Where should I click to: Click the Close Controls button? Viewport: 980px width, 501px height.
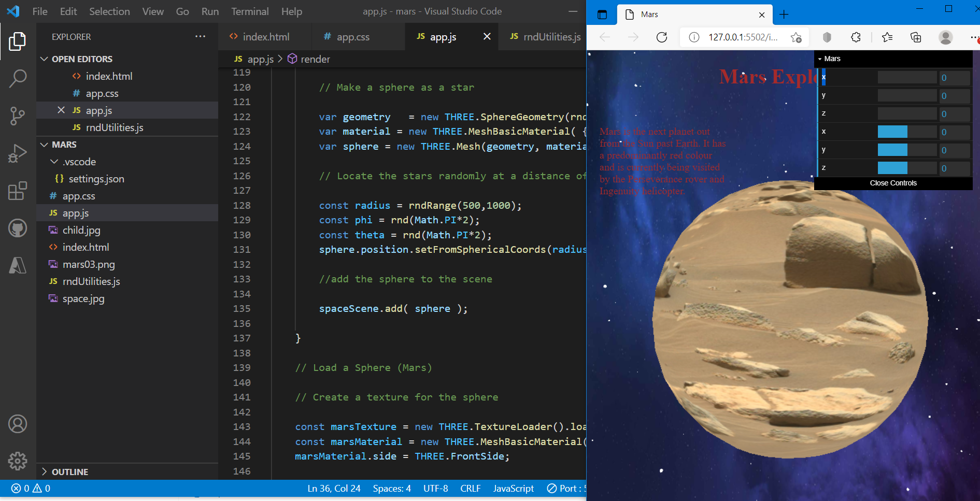[x=892, y=183]
